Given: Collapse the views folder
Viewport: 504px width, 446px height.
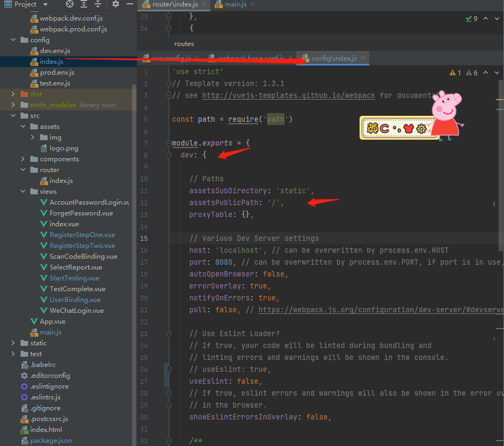Looking at the screenshot, I should [23, 192].
